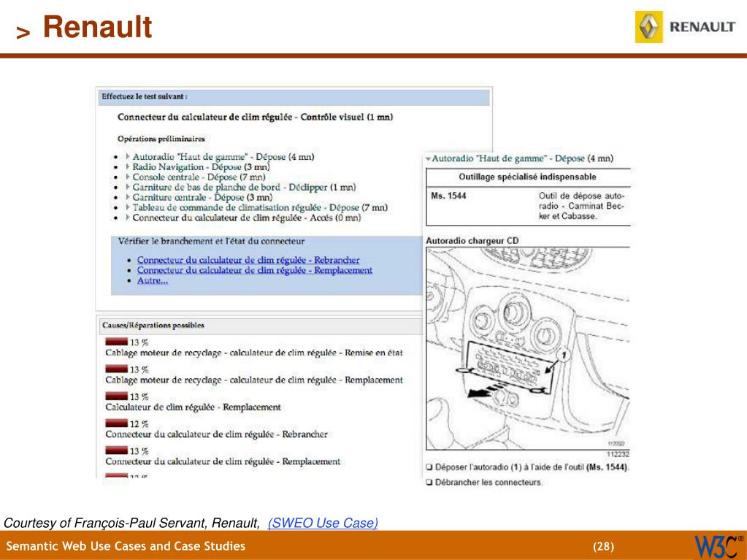Click the 'Autre...' link
The height and width of the screenshot is (560, 747).
tap(153, 280)
